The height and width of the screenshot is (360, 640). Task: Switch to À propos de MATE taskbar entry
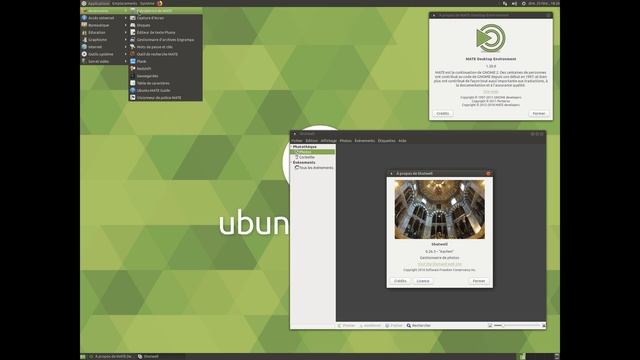click(111, 357)
